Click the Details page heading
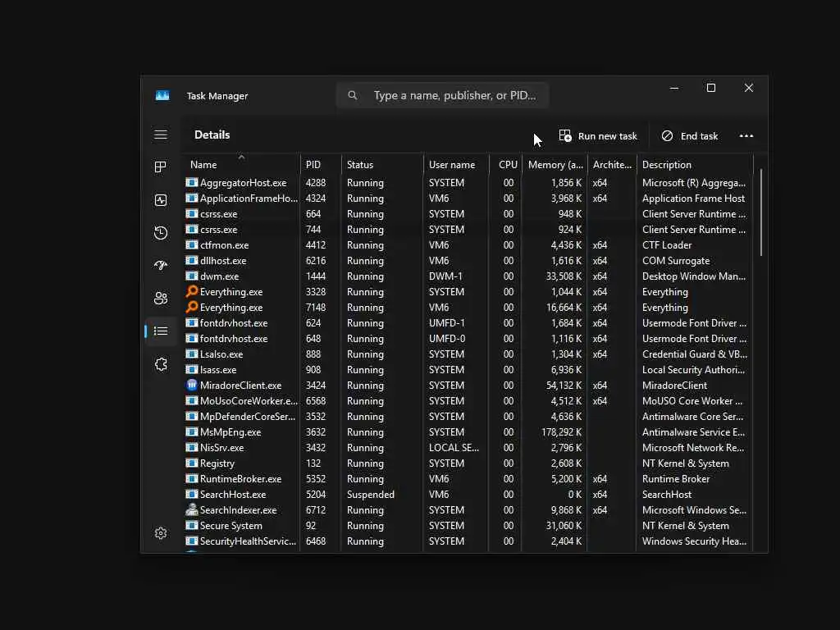840x630 pixels. 212,135
